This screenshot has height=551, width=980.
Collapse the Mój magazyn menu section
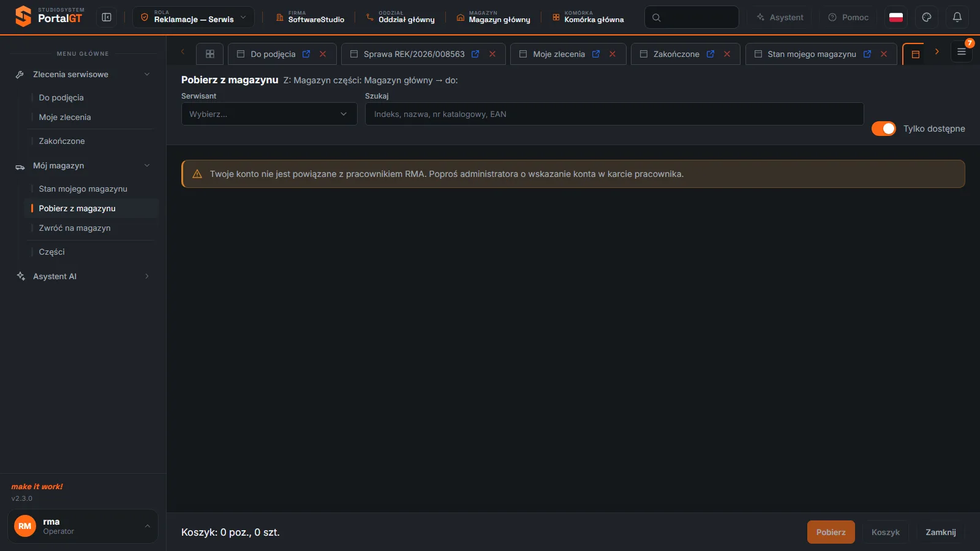(x=83, y=165)
